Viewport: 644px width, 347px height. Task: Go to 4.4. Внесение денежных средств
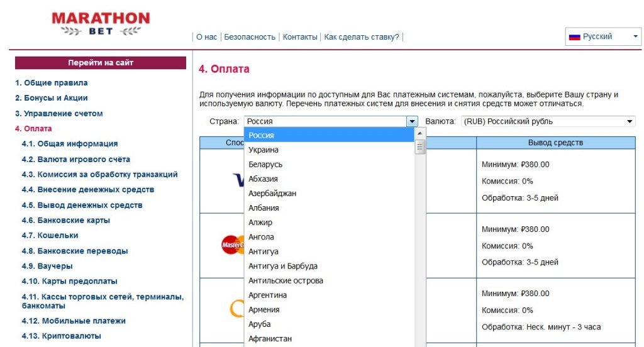[x=88, y=189]
